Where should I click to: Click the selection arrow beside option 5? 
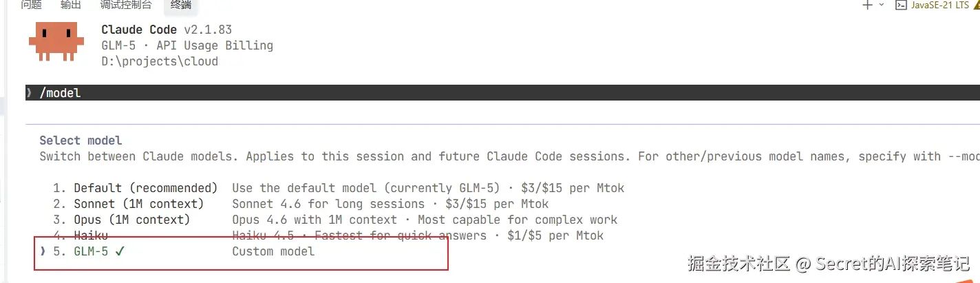tap(43, 251)
